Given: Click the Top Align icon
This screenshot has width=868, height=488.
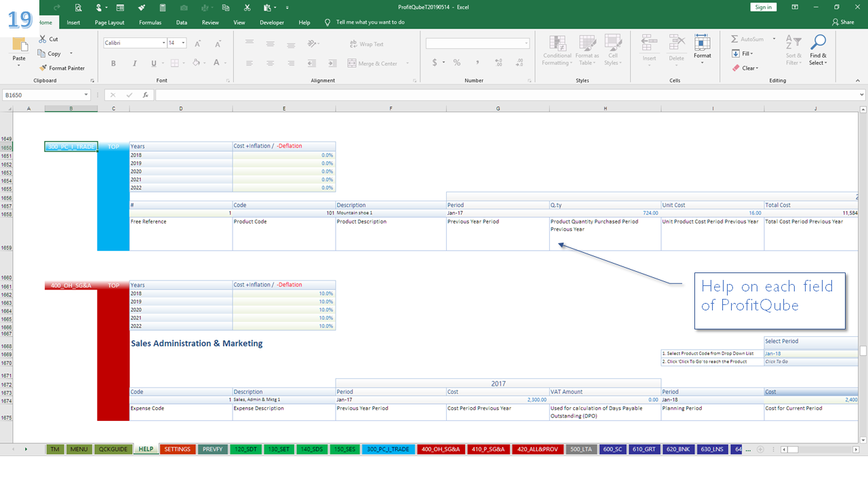Looking at the screenshot, I should point(250,43).
